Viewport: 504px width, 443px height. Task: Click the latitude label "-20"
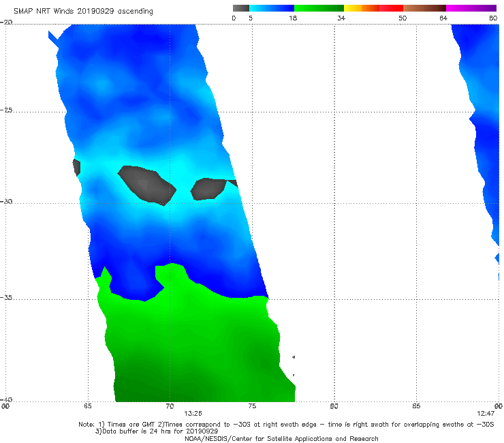(6, 22)
